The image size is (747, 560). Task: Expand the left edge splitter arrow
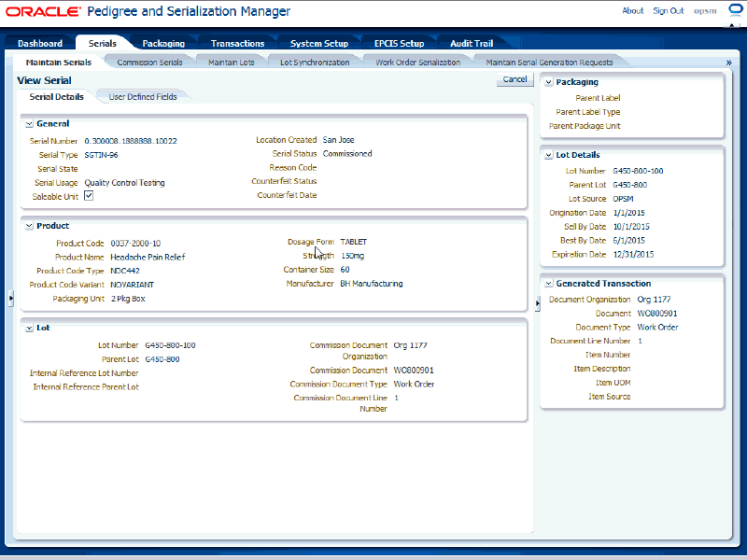pyautogui.click(x=10, y=298)
